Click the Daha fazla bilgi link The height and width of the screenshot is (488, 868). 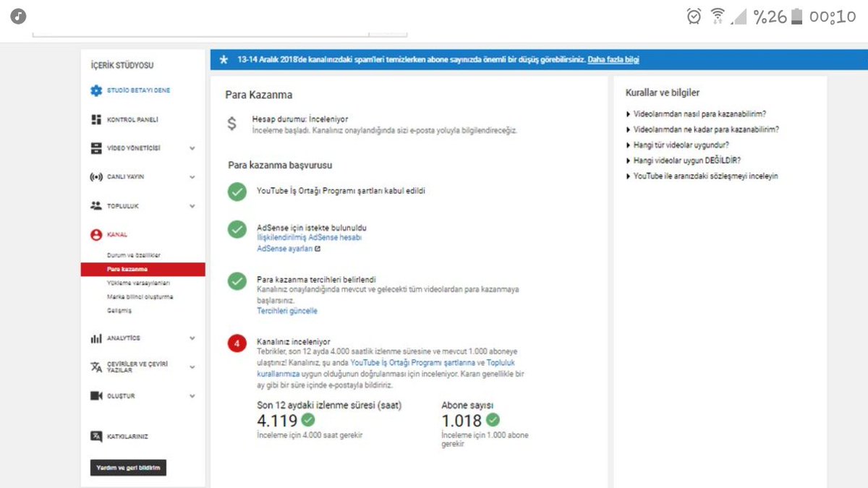click(x=613, y=59)
